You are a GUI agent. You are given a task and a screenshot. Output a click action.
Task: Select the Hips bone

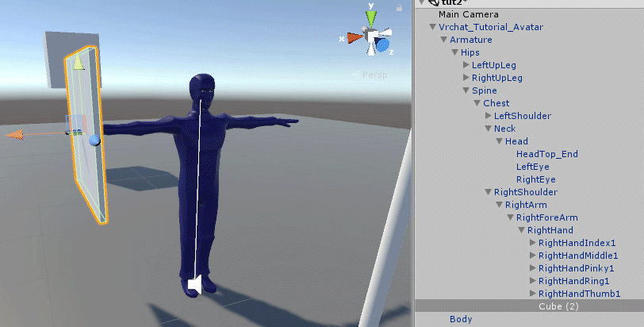(x=470, y=52)
